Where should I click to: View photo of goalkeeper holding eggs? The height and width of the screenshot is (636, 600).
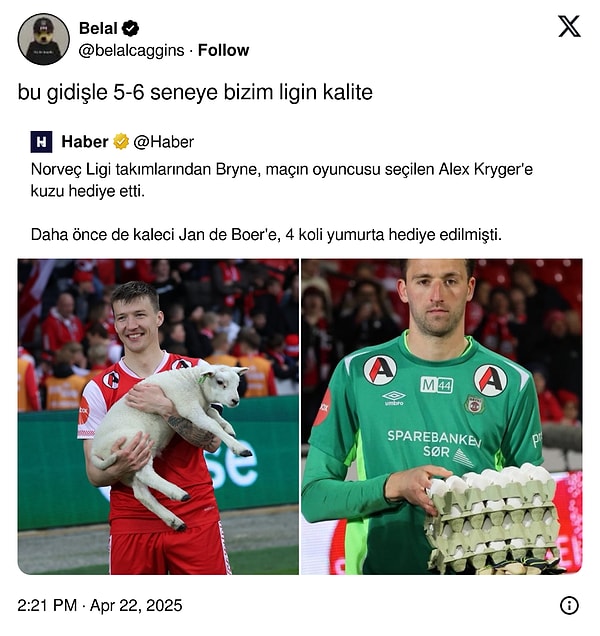(442, 417)
